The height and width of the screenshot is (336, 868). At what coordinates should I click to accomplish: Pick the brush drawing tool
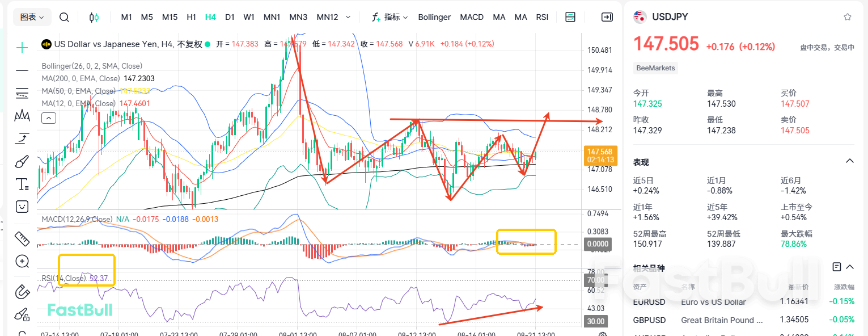22,162
